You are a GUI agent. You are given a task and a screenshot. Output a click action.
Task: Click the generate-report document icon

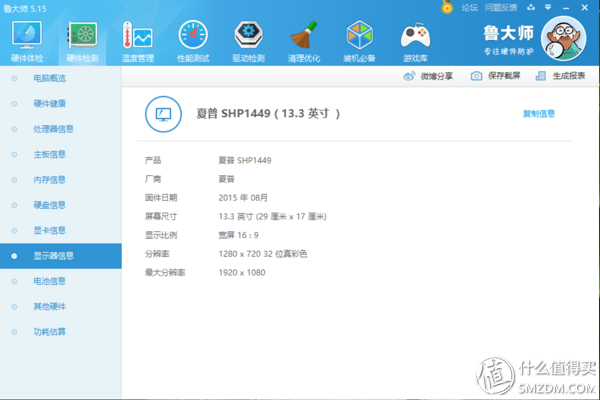point(541,76)
